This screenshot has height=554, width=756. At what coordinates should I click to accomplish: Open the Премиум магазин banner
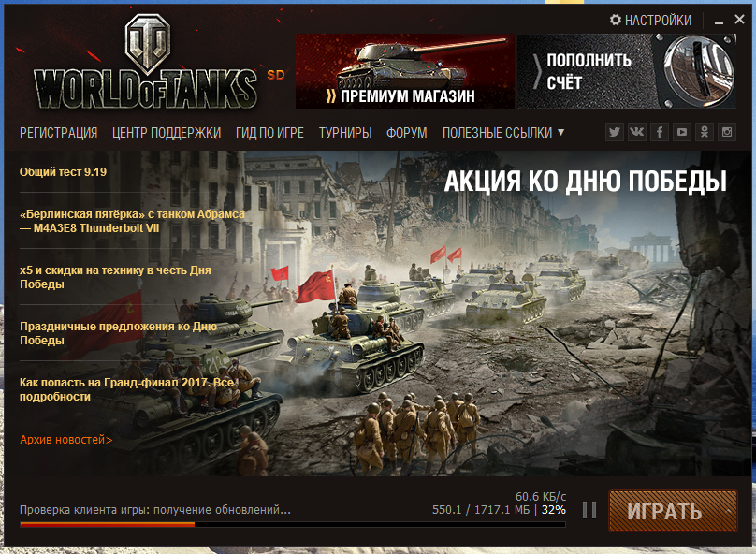pyautogui.click(x=404, y=71)
